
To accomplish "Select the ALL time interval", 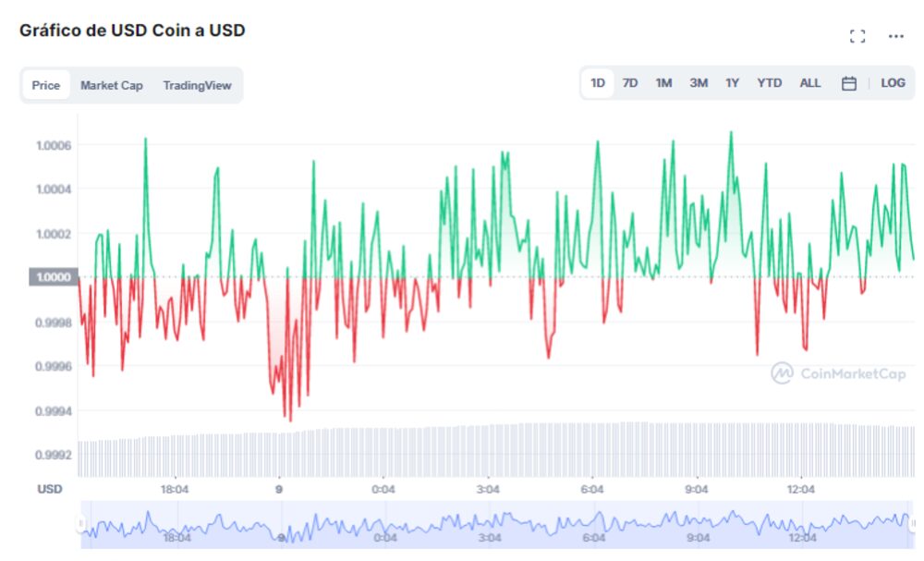I will pos(809,82).
